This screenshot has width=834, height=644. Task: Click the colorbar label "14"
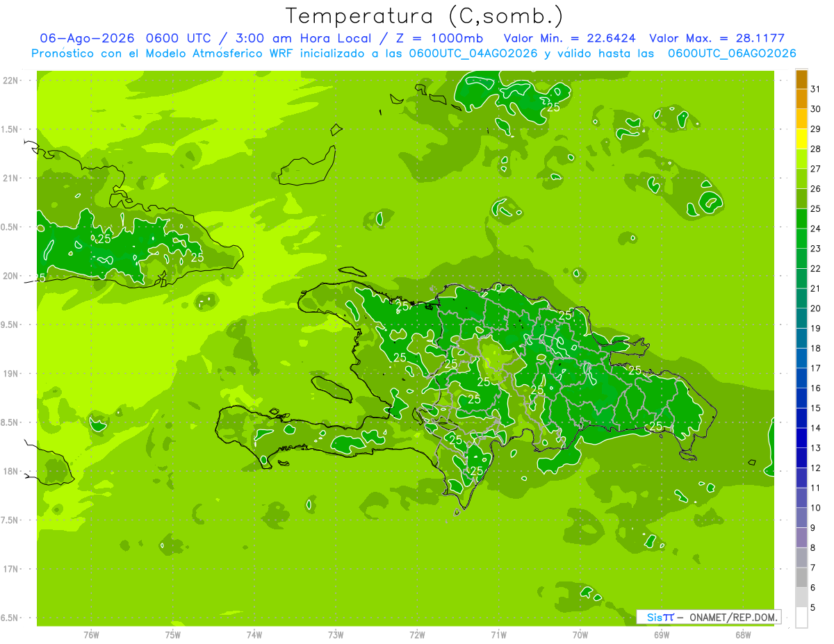pos(816,428)
